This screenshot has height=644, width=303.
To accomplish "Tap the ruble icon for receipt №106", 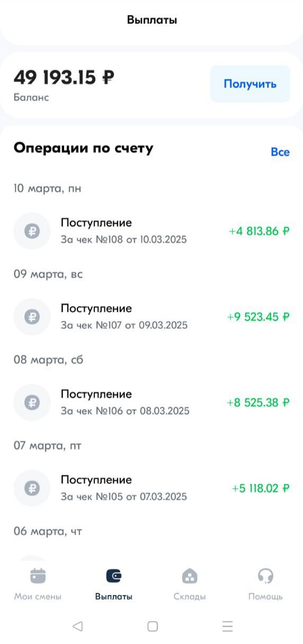I will coord(32,403).
